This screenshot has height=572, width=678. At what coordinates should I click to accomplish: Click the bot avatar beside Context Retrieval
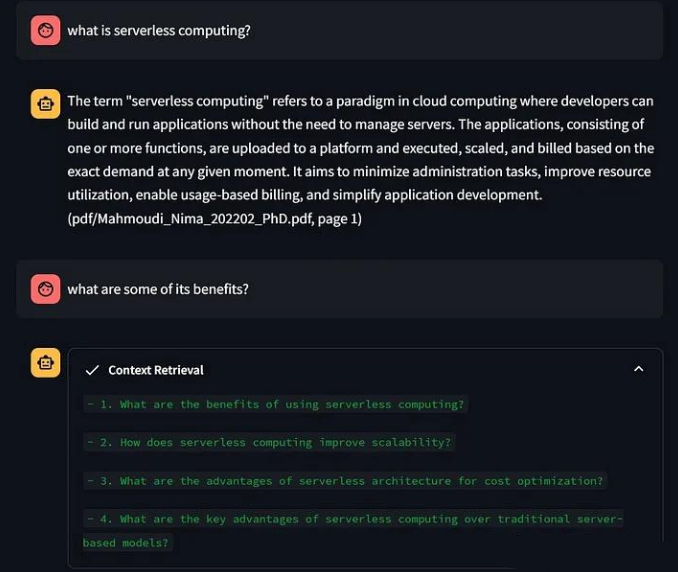tap(45, 363)
